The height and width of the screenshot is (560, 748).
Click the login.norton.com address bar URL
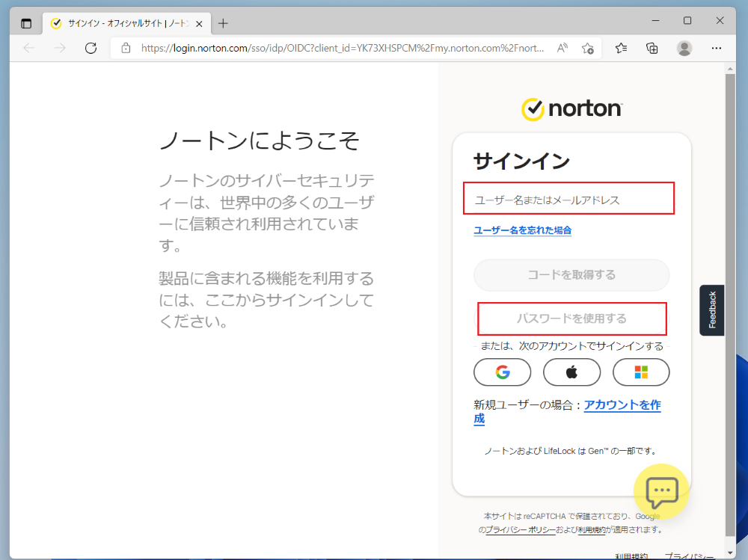(342, 48)
